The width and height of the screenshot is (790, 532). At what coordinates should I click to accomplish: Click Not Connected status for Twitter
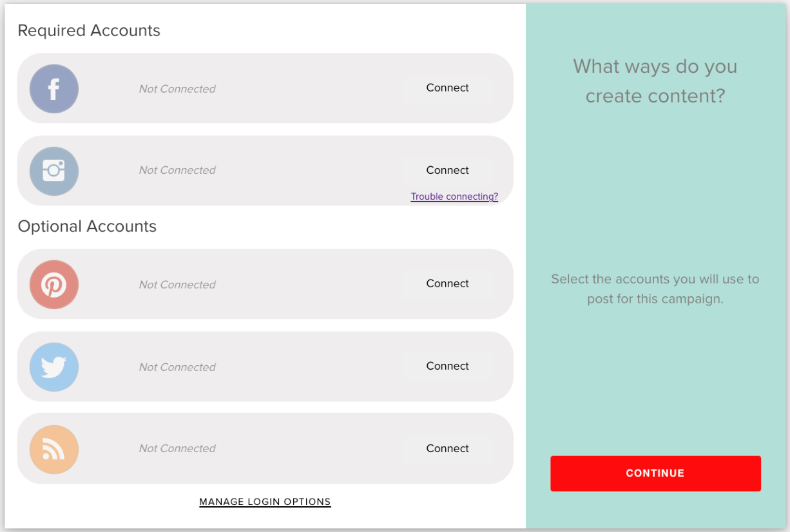[177, 367]
